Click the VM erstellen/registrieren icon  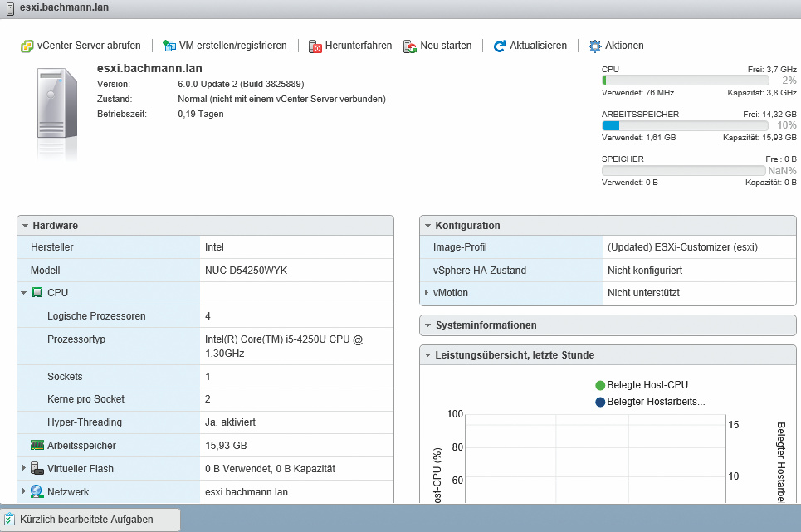tap(169, 46)
